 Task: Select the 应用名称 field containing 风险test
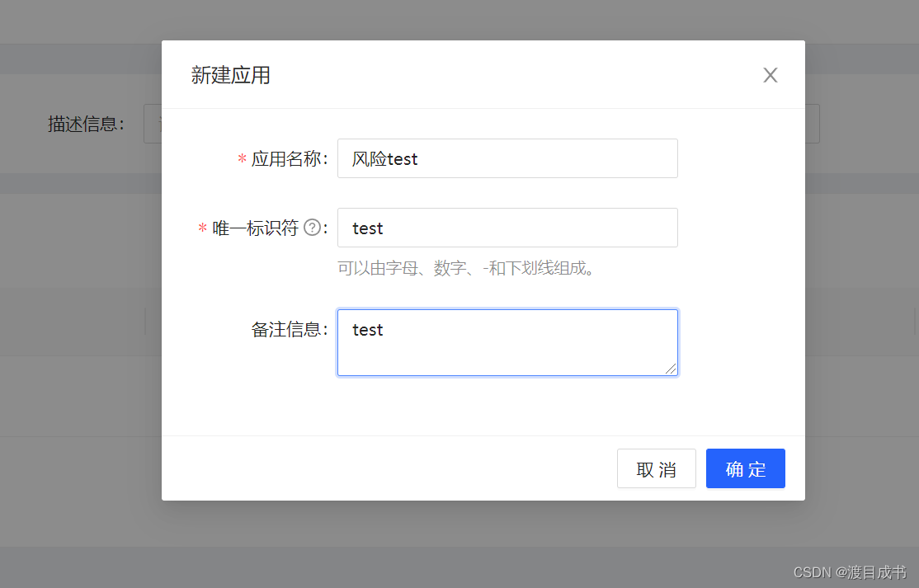coord(507,158)
